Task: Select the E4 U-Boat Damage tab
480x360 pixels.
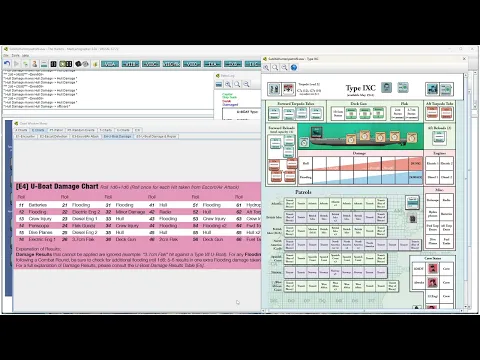Action: click(117, 136)
